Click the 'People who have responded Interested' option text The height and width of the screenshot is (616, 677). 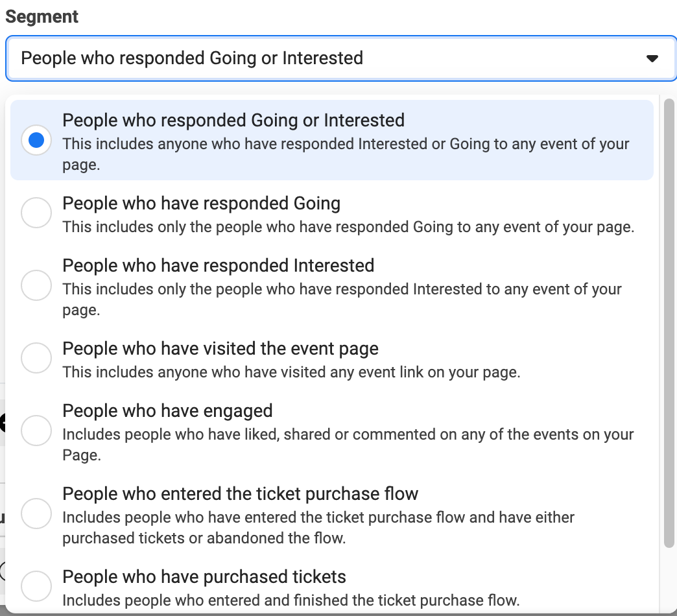pyautogui.click(x=218, y=265)
